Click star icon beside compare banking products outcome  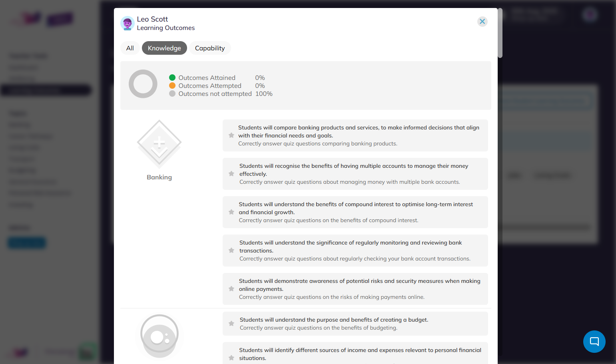coord(231,135)
